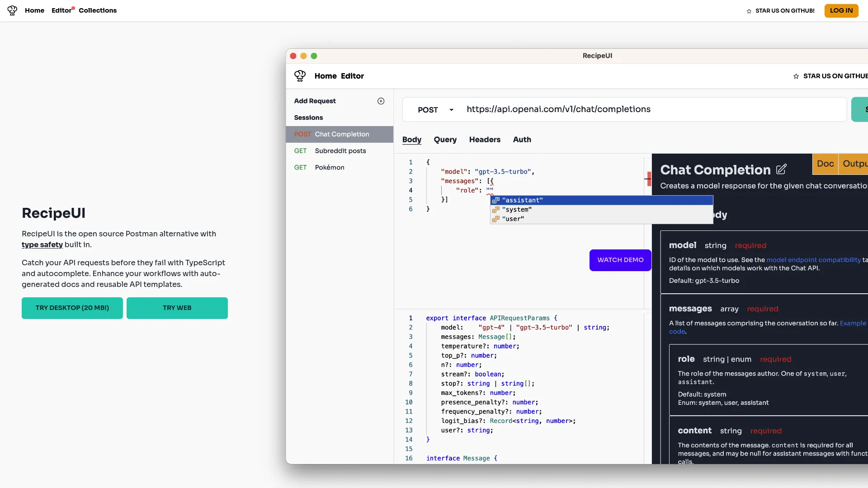Select "assistant" from the autocomplete list
Image resolution: width=868 pixels, height=488 pixels.
602,200
